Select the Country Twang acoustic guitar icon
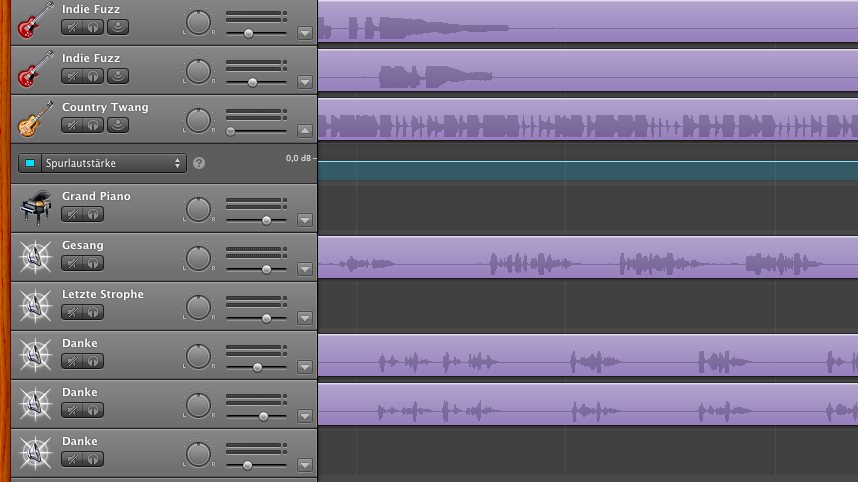Screen dimensions: 858x482 36,119
